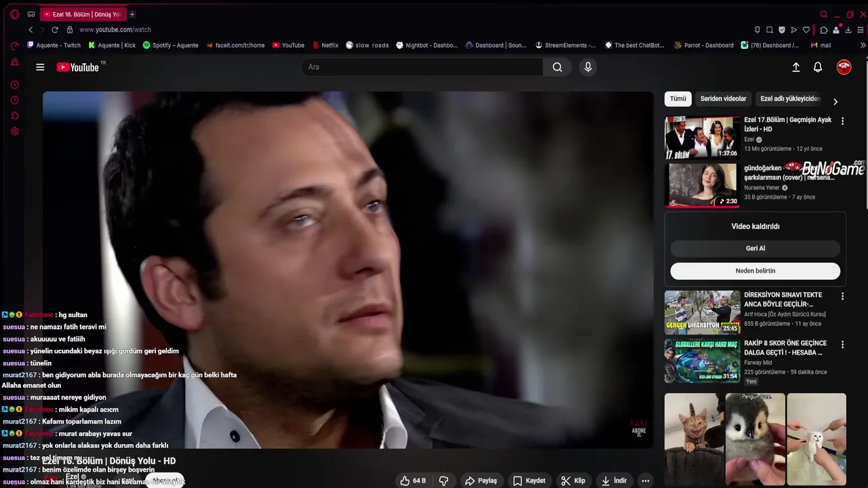The width and height of the screenshot is (868, 488).
Task: Focus the Ara search field
Action: pyautogui.click(x=422, y=67)
